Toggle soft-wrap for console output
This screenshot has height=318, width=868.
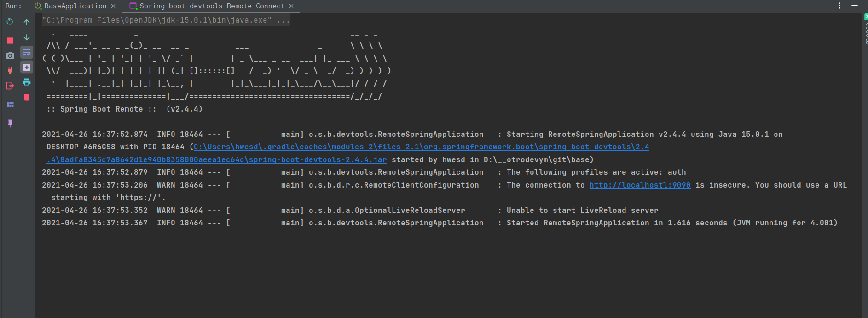tap(27, 52)
